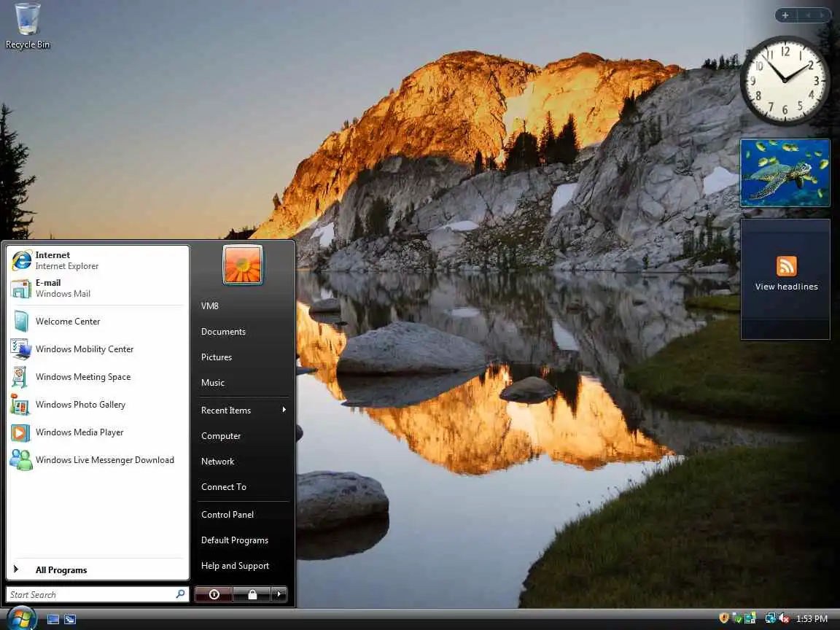Click the network connection tray icon
Screen dimensions: 840x630
pyautogui.click(x=770, y=618)
